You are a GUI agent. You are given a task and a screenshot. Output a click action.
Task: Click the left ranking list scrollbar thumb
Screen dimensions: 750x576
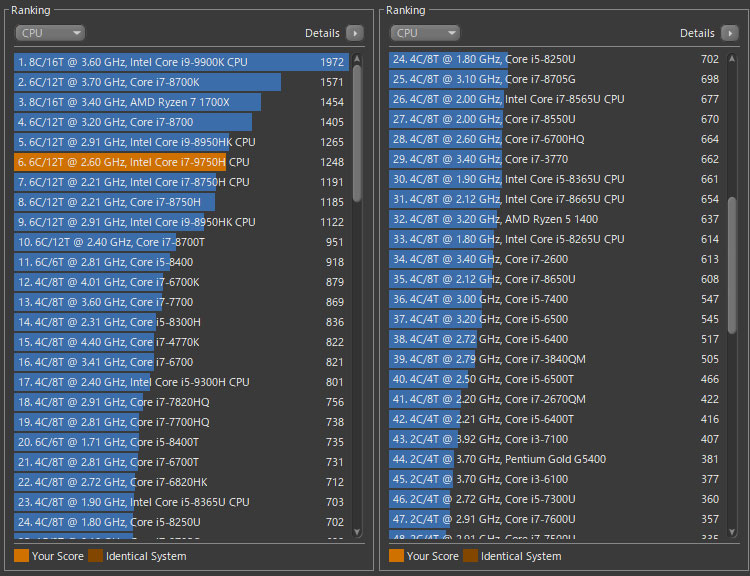(x=357, y=130)
